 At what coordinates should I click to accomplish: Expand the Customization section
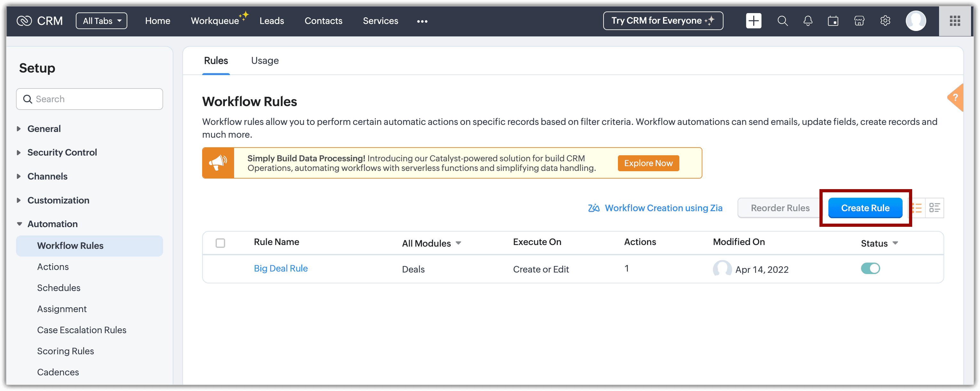tap(58, 200)
